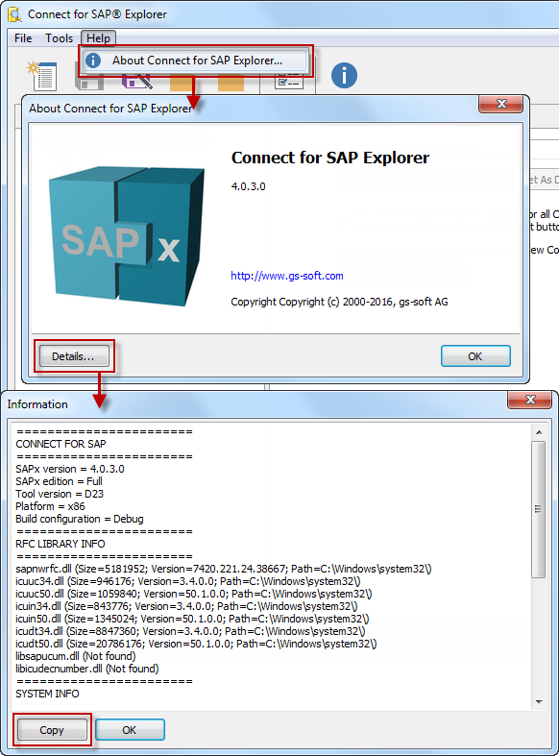Click the checklist options toolbar icon
This screenshot has height=756, width=559.
(289, 82)
